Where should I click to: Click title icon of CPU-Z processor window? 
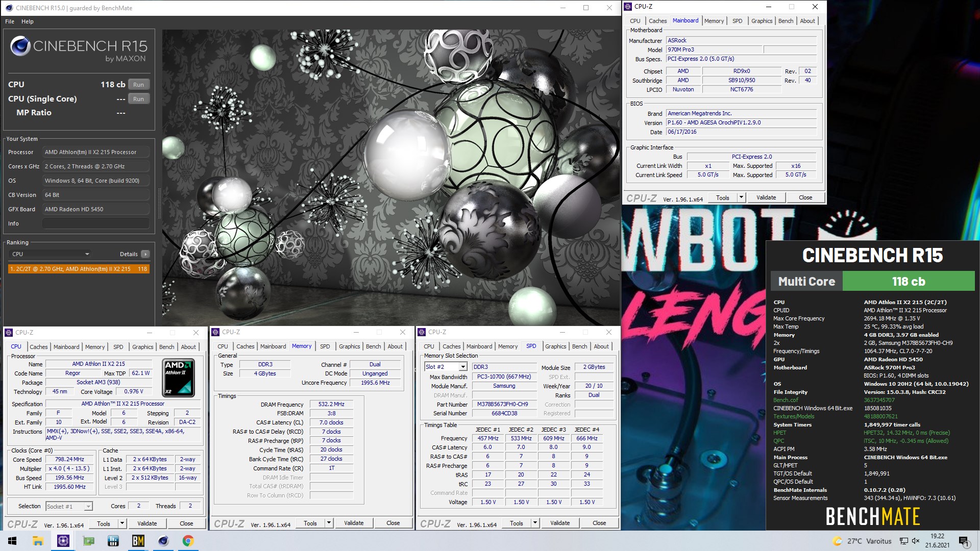pyautogui.click(x=9, y=333)
